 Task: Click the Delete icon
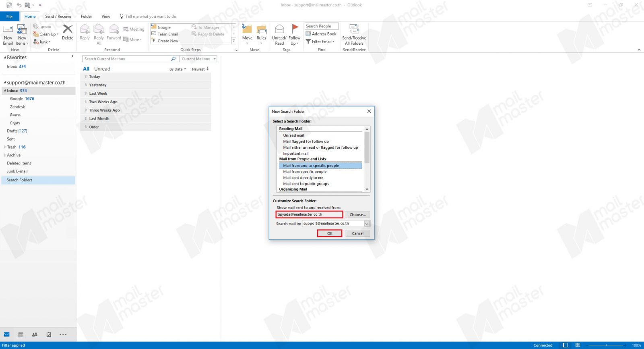coord(68,32)
